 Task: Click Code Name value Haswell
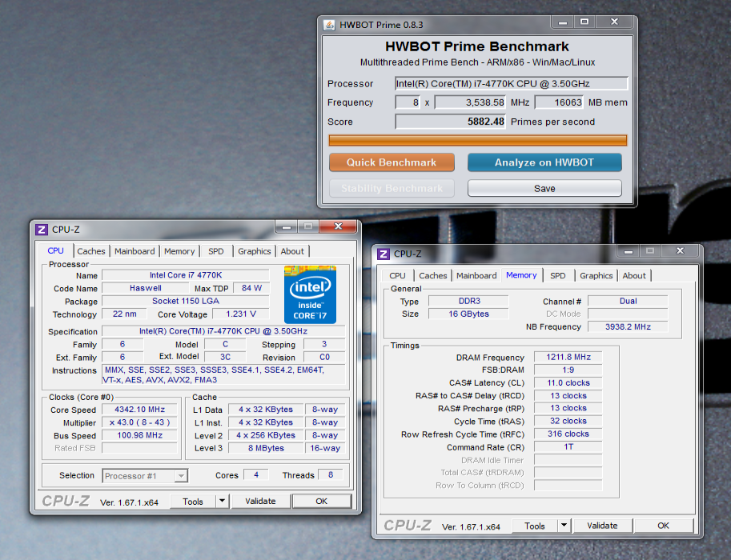pyautogui.click(x=146, y=288)
